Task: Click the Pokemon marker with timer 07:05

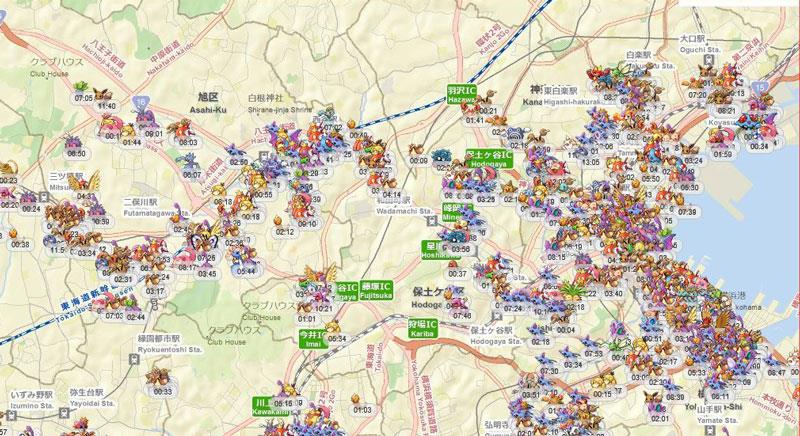Action: point(83,93)
